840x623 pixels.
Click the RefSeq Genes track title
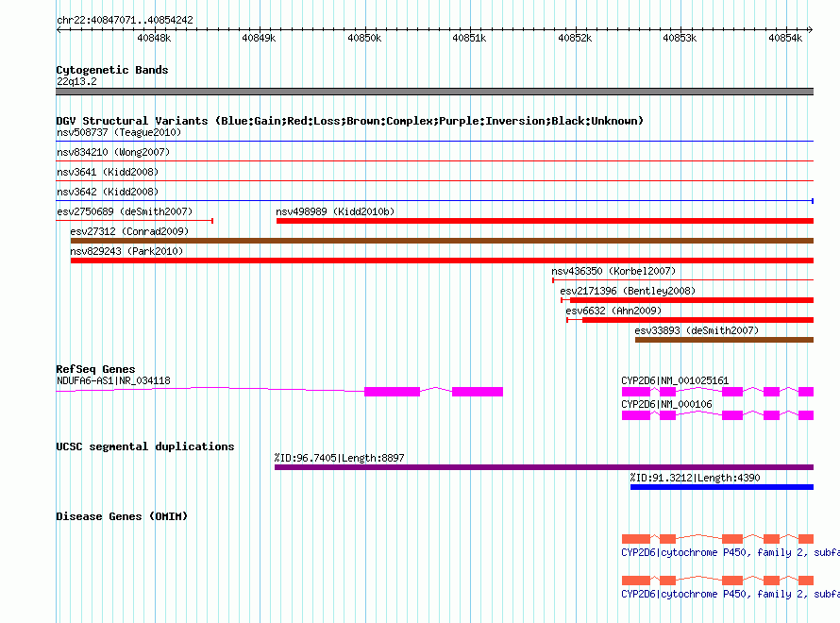coord(95,369)
